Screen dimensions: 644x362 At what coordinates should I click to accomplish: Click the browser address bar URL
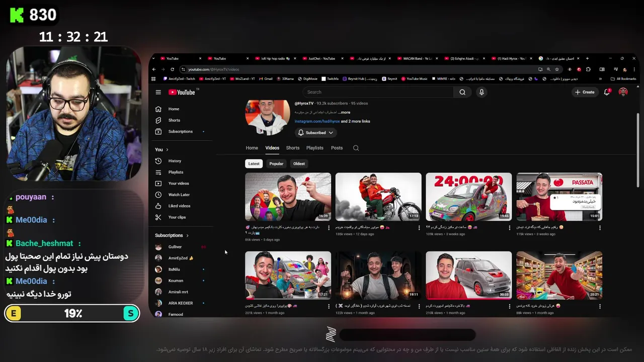(x=214, y=69)
